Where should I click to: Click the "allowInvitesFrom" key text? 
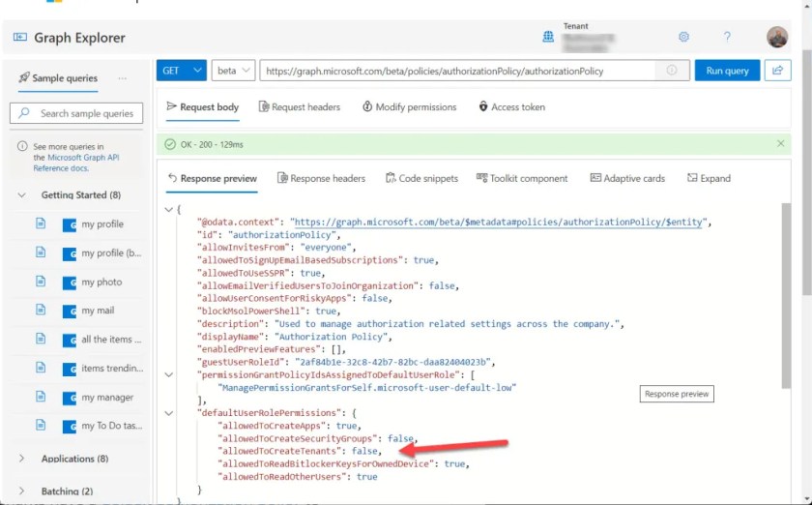[243, 248]
